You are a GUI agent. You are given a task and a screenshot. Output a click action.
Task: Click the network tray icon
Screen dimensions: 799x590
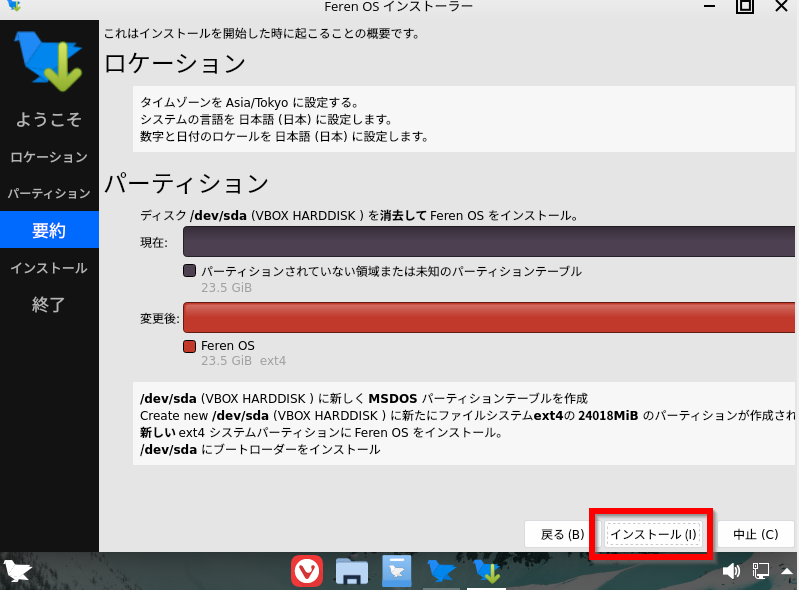coord(760,571)
